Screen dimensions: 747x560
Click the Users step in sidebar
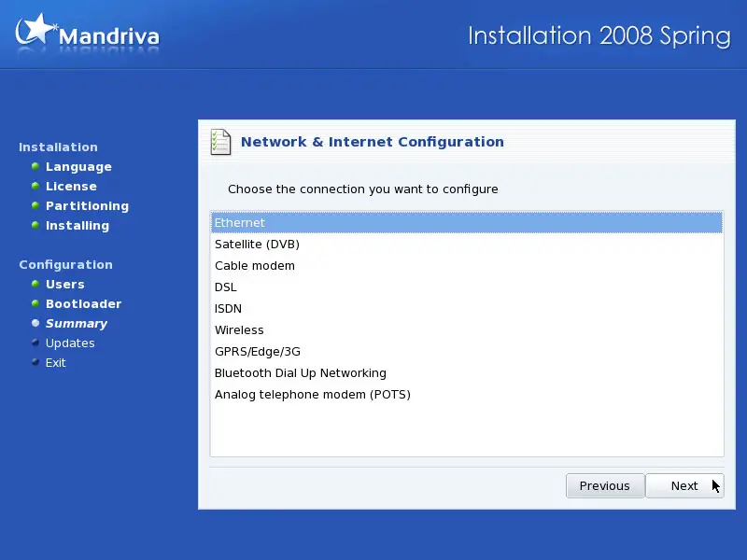[x=64, y=285]
